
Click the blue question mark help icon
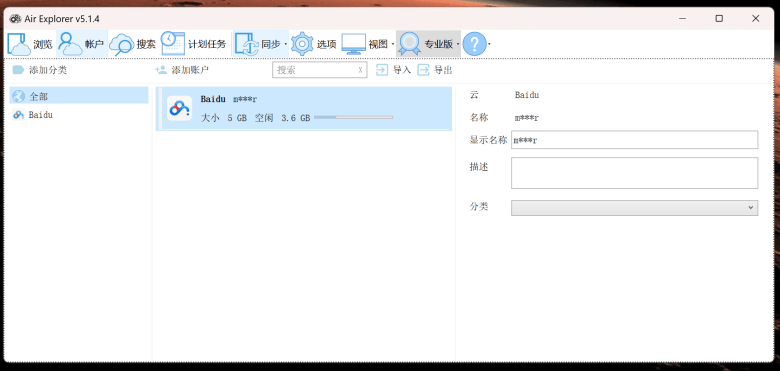click(474, 44)
